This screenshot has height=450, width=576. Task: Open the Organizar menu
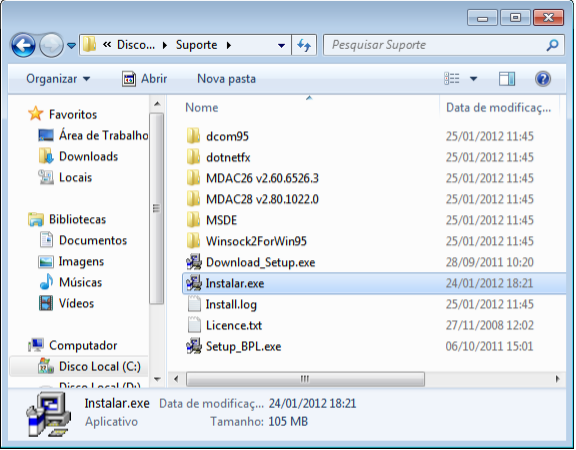(x=58, y=79)
